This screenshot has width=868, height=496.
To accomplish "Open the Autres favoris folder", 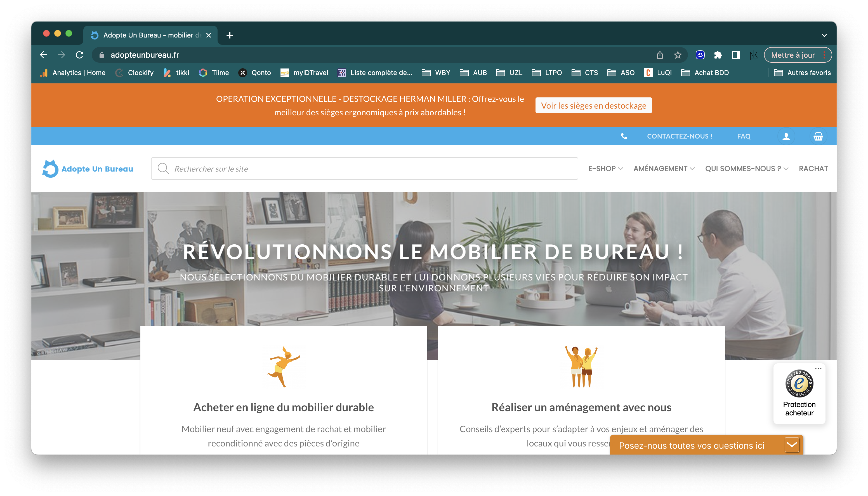I will pyautogui.click(x=802, y=72).
